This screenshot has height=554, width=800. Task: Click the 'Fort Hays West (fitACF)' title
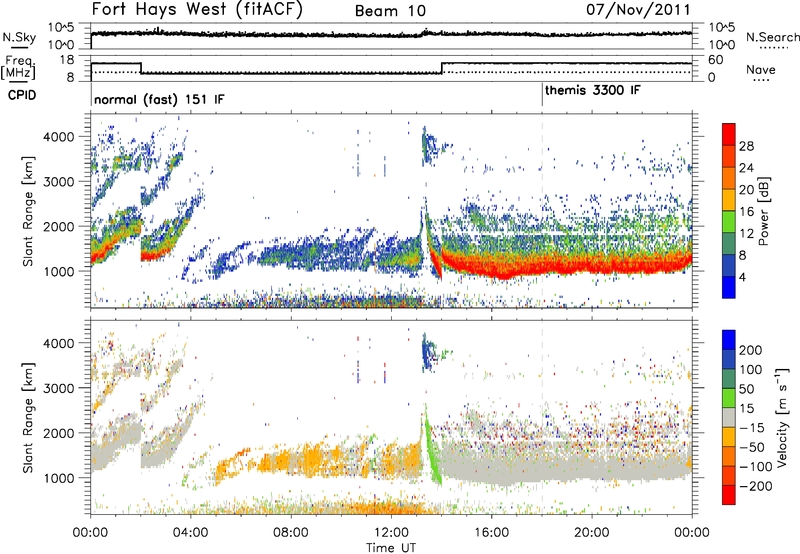(x=197, y=9)
